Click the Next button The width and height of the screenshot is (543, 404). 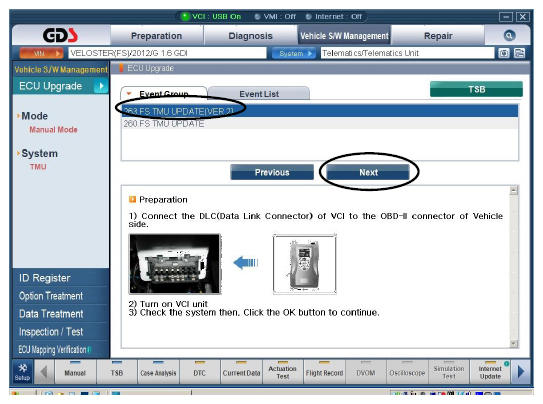pyautogui.click(x=368, y=172)
